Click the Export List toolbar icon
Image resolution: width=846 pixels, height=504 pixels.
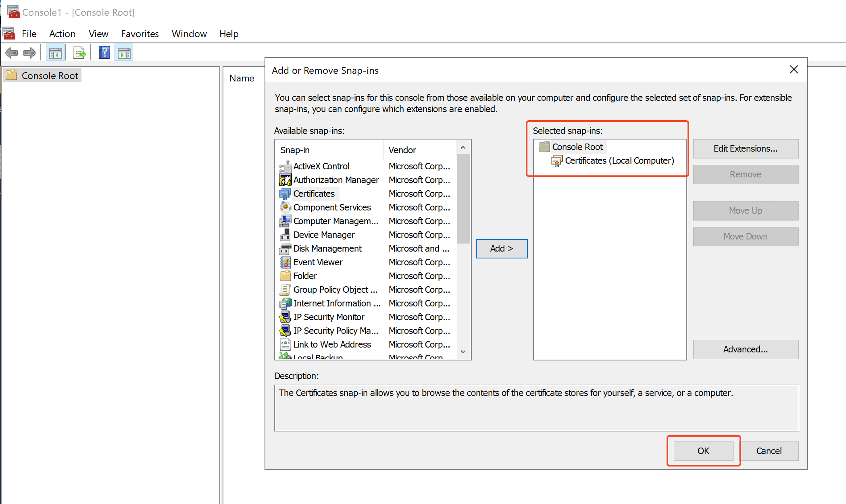click(79, 53)
